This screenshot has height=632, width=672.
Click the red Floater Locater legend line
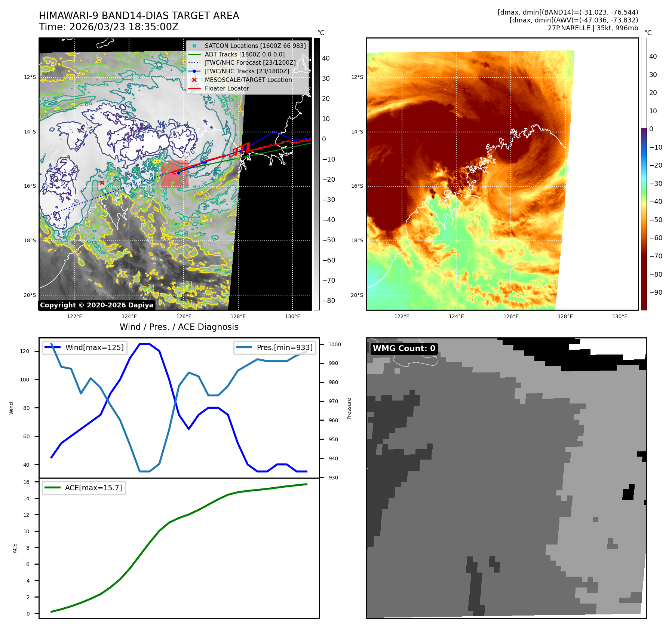point(194,89)
